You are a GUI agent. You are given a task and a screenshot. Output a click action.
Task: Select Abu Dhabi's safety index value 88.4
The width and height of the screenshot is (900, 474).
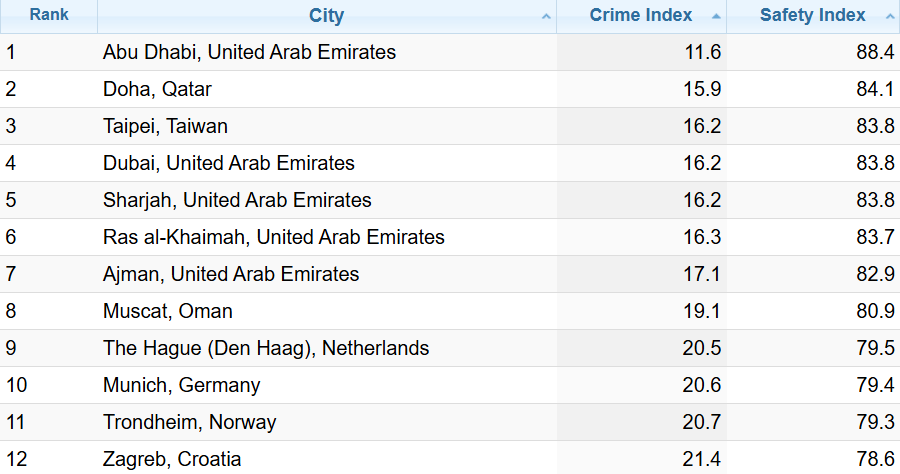pyautogui.click(x=874, y=52)
